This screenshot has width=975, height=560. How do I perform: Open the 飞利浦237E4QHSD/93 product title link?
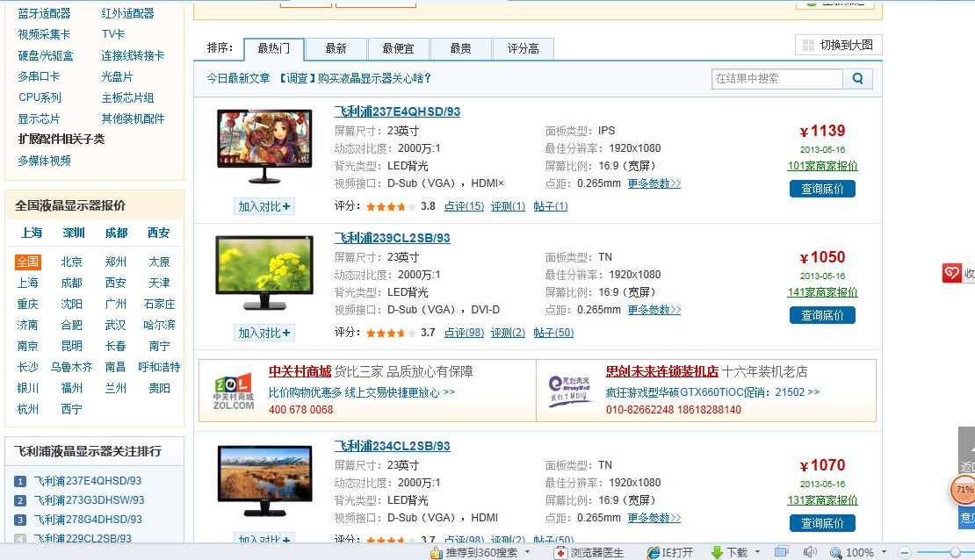pos(397,111)
